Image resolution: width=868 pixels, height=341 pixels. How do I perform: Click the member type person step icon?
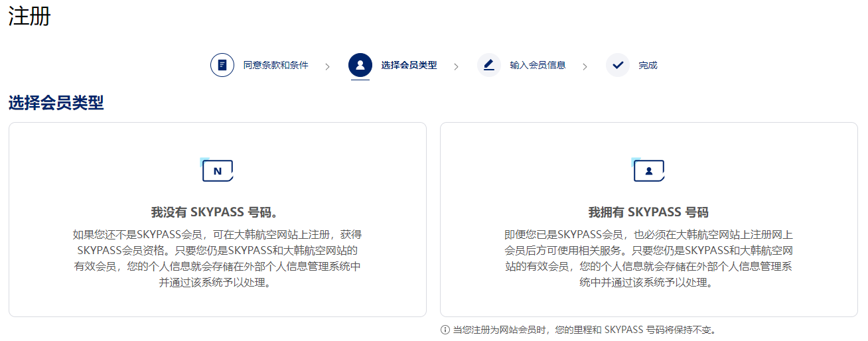click(x=360, y=65)
